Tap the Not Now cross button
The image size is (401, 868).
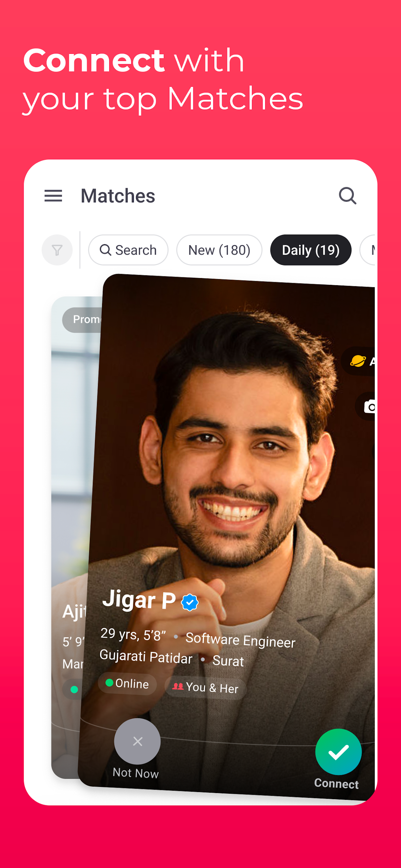point(137,741)
